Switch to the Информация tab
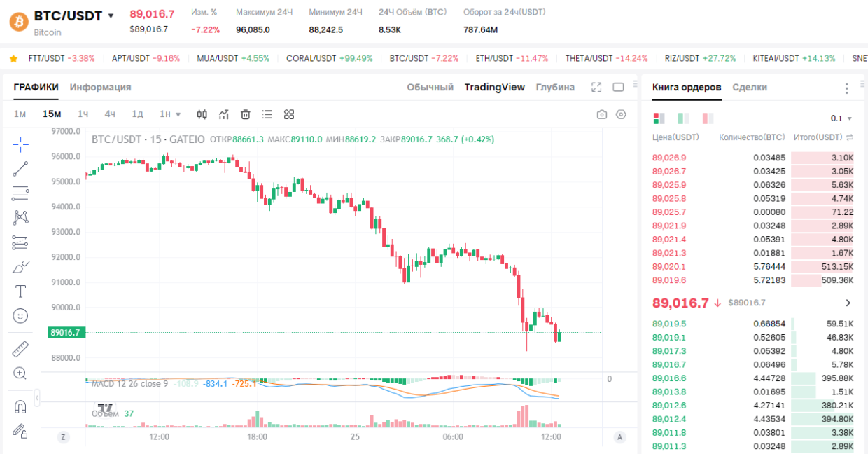This screenshot has height=454, width=868. click(x=100, y=87)
